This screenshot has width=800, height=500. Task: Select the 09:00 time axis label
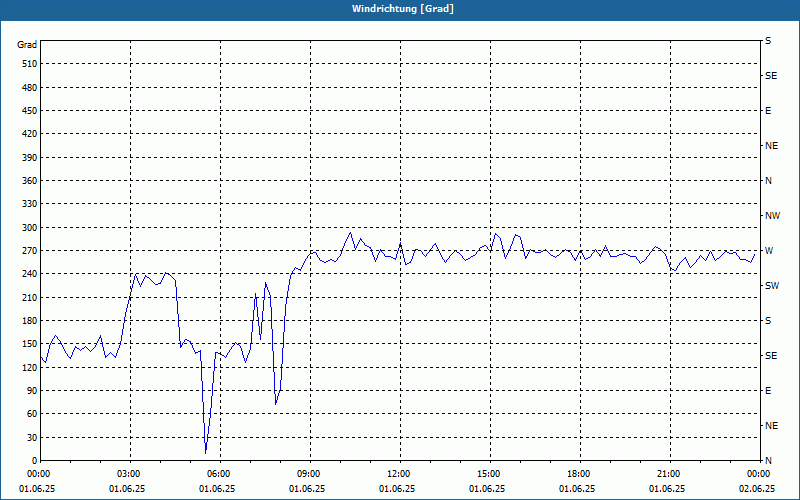(x=310, y=474)
